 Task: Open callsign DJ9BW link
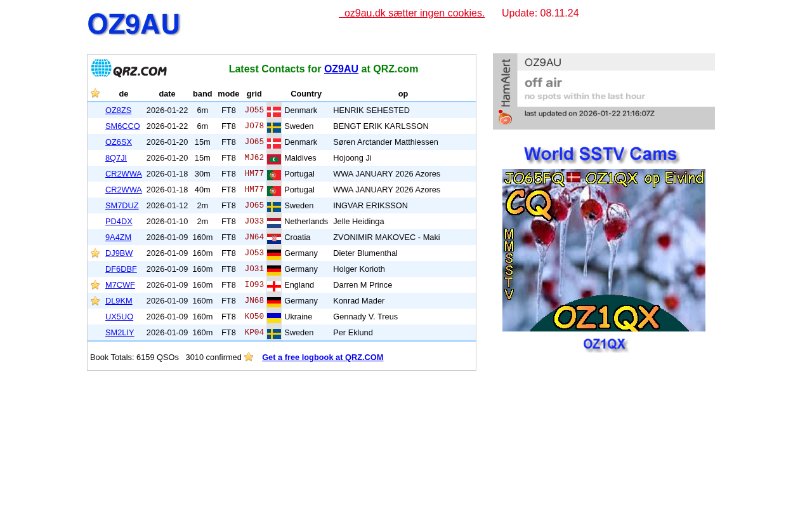click(x=119, y=253)
